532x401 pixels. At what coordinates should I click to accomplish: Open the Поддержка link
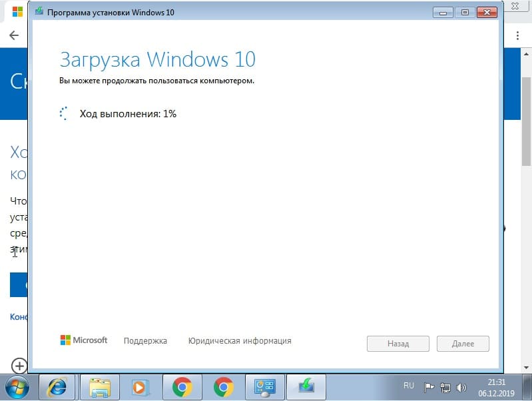145,340
